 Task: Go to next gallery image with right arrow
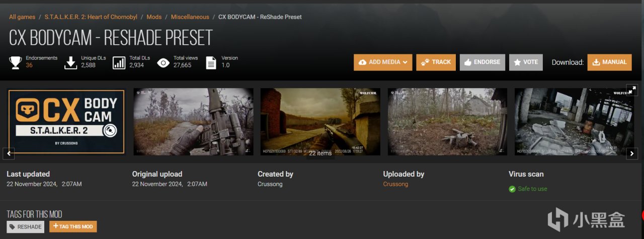(x=632, y=153)
